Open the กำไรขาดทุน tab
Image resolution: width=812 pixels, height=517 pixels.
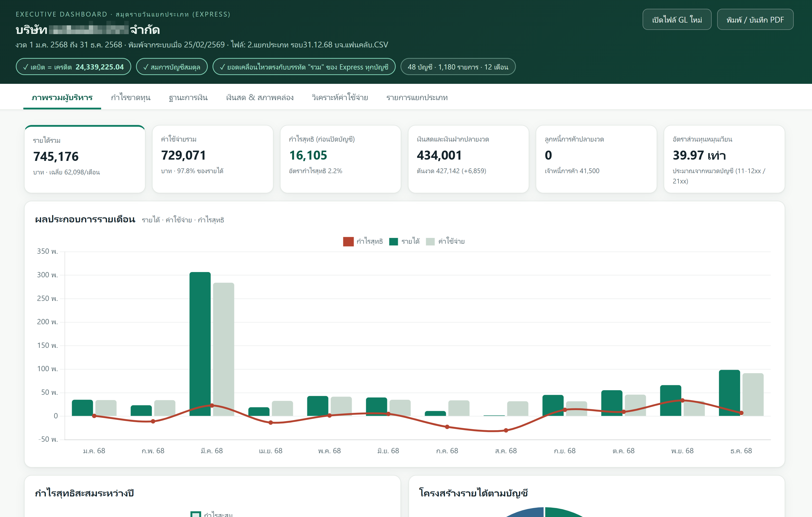pyautogui.click(x=130, y=97)
